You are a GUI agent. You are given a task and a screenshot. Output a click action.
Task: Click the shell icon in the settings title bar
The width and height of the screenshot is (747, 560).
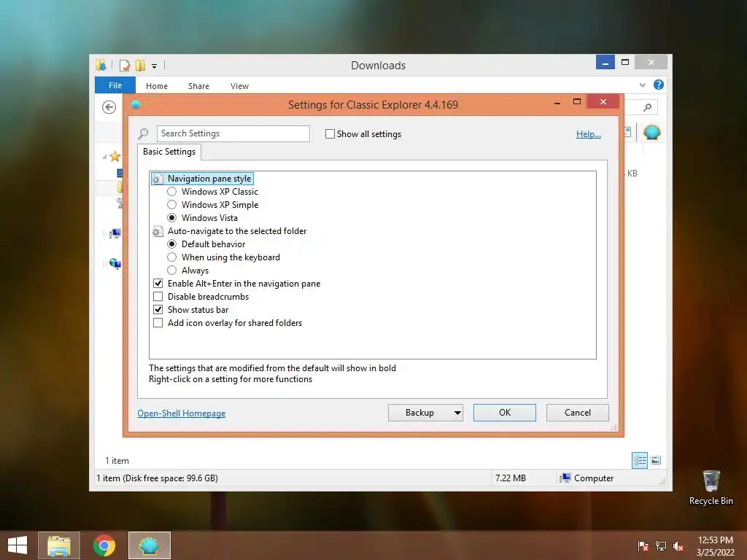(136, 104)
